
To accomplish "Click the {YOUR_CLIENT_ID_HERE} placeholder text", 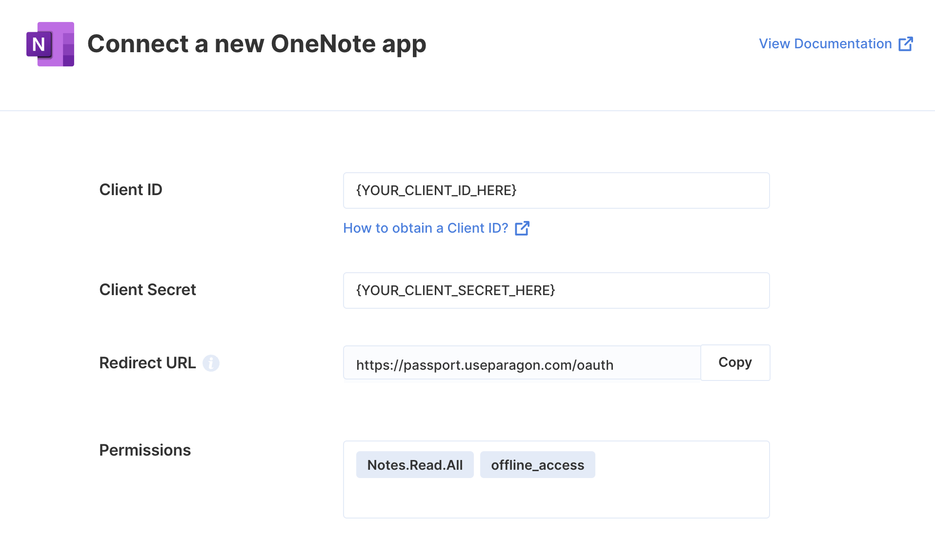I will click(x=436, y=190).
